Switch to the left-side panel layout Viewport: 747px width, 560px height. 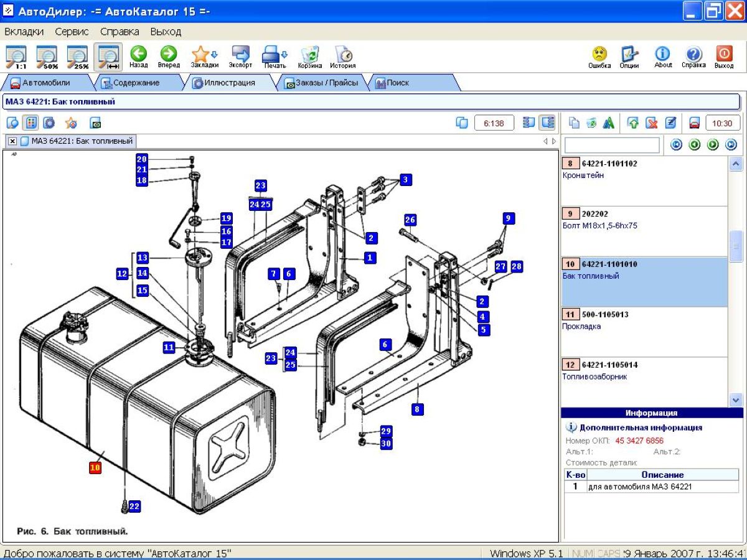(x=529, y=123)
